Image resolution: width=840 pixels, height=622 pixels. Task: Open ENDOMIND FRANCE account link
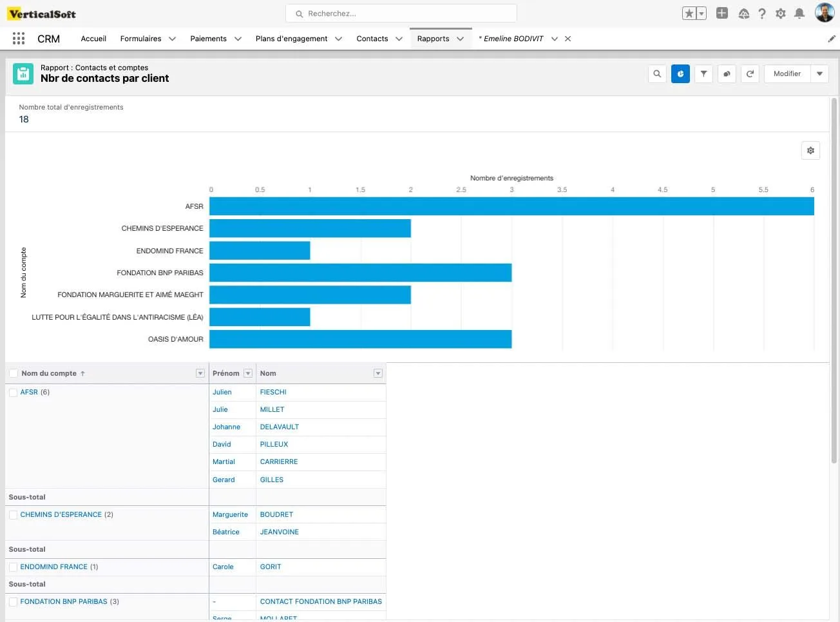coord(54,567)
